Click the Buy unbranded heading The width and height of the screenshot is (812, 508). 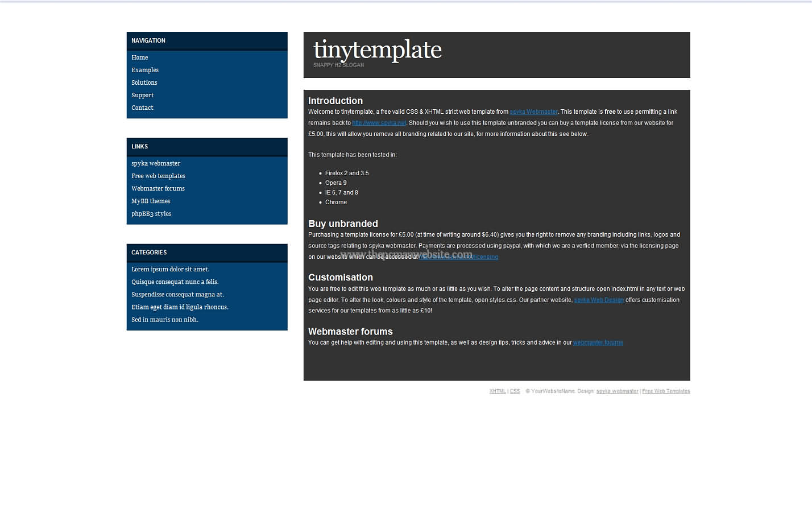point(343,224)
